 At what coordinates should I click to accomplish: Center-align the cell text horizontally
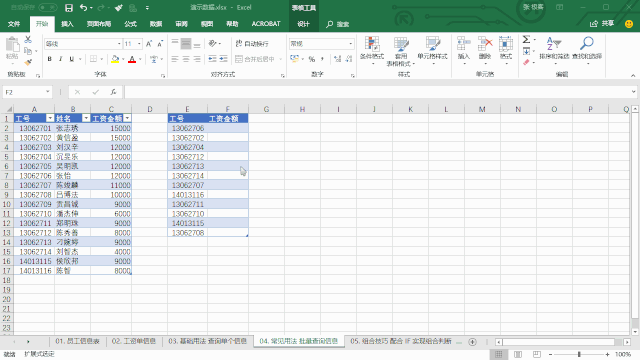pyautogui.click(x=186, y=59)
